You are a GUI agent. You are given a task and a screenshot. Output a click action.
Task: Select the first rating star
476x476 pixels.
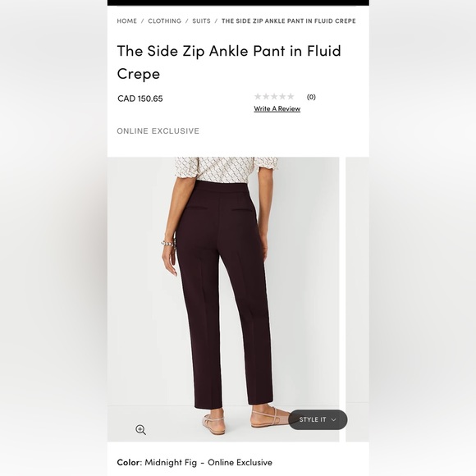coord(258,97)
